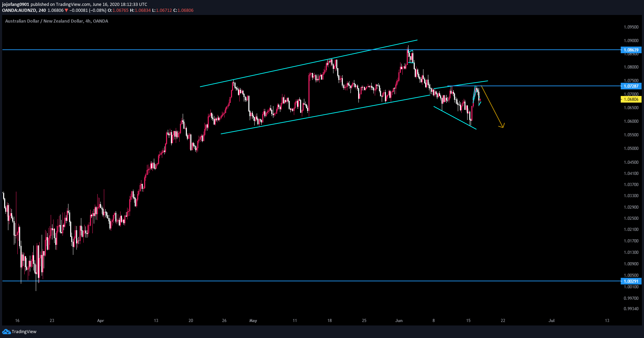Click the TradingView cloud logo icon
The width and height of the screenshot is (644, 338).
(6, 331)
